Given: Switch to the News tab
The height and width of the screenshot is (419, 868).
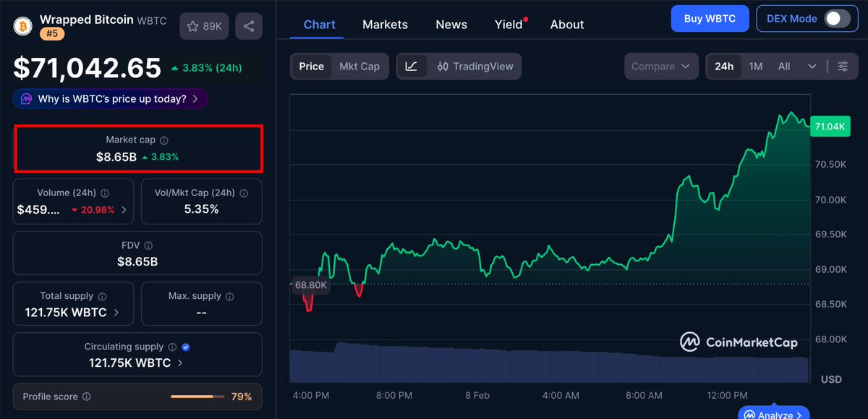Looking at the screenshot, I should tap(451, 25).
